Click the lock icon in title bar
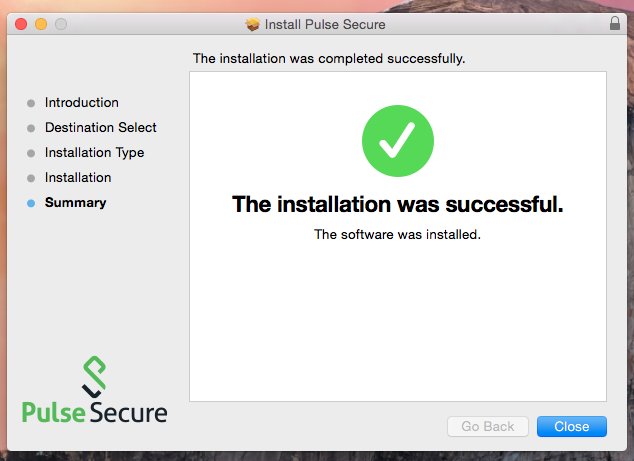The height and width of the screenshot is (461, 634). point(615,23)
